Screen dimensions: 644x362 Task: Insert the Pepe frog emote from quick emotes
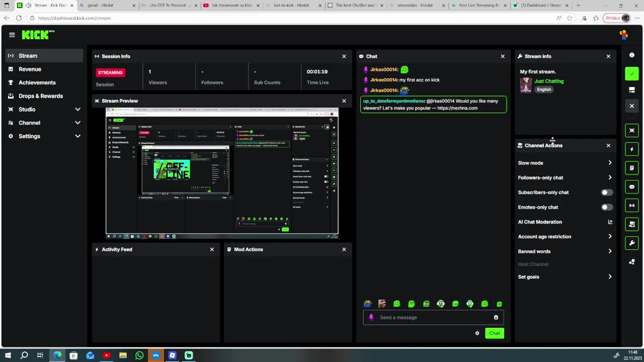point(367,304)
